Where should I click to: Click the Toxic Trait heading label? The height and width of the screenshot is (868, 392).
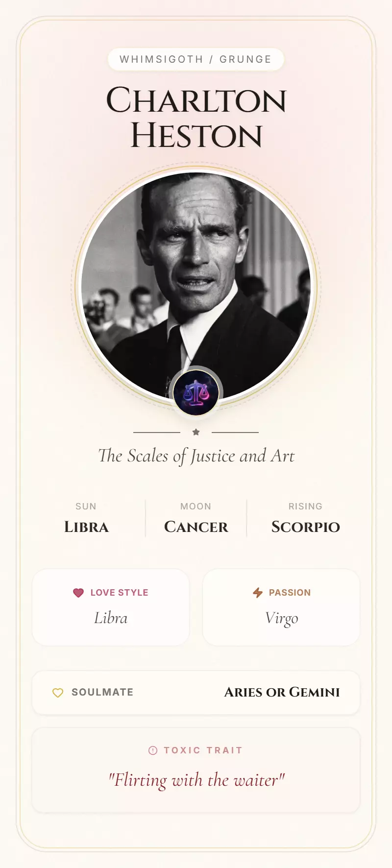[x=203, y=750]
